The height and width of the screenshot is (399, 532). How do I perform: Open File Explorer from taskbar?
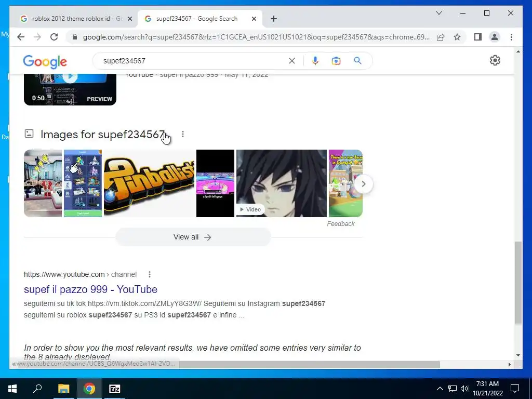pos(63,389)
